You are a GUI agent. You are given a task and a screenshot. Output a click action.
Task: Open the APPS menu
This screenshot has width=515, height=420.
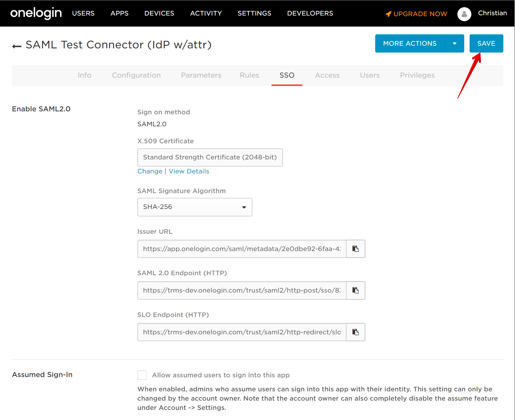coord(119,13)
